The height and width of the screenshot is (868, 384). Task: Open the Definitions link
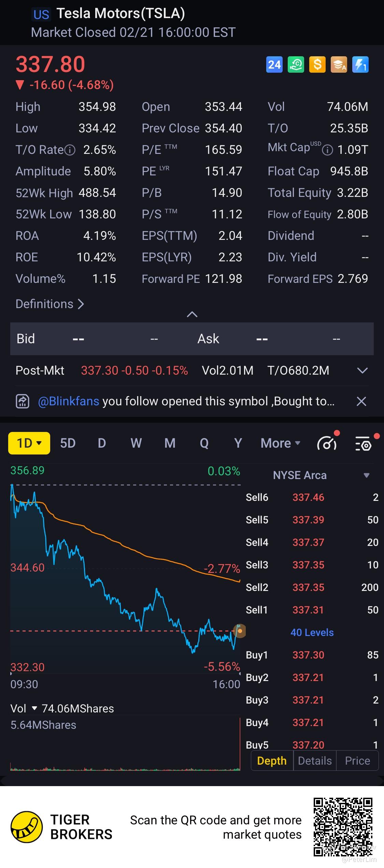coord(50,304)
